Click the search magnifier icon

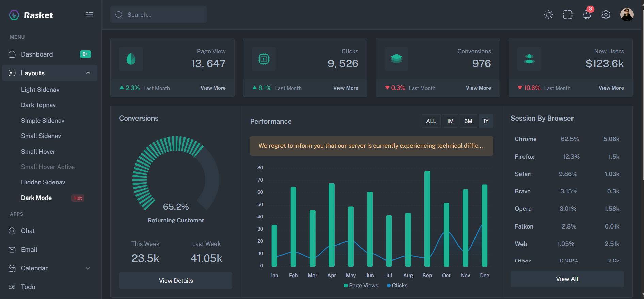[x=119, y=15]
